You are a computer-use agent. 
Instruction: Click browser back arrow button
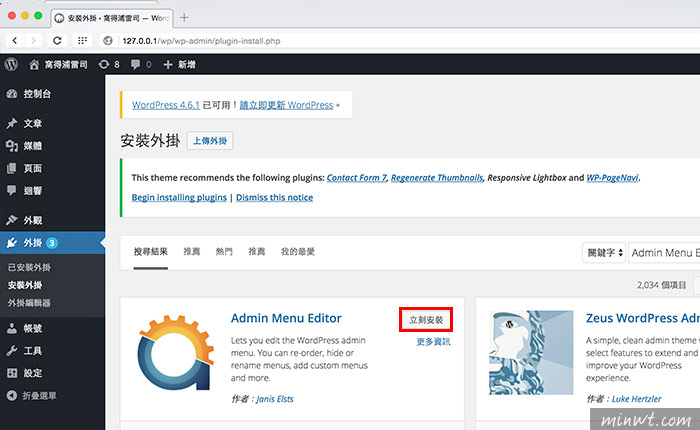click(x=15, y=41)
